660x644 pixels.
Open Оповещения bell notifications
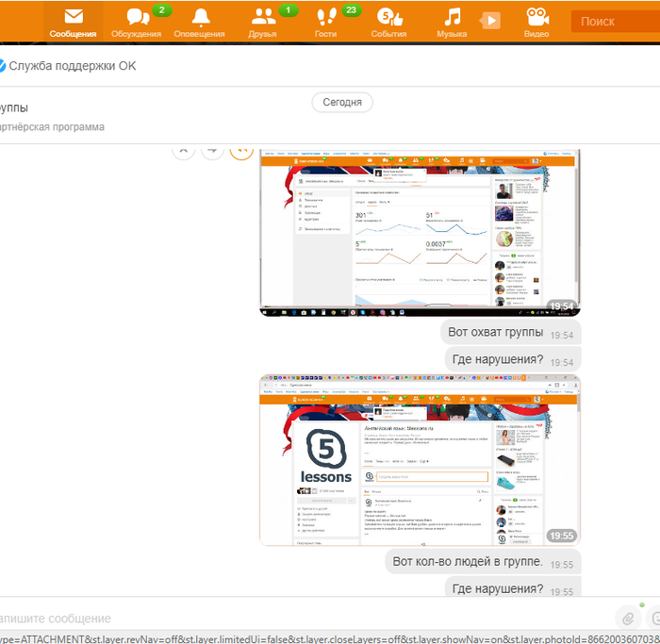click(200, 22)
